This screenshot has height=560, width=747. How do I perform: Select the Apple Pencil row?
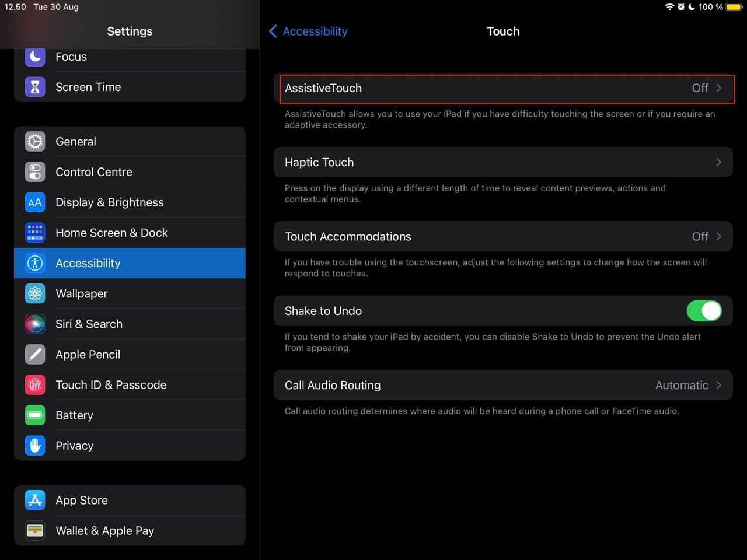130,354
